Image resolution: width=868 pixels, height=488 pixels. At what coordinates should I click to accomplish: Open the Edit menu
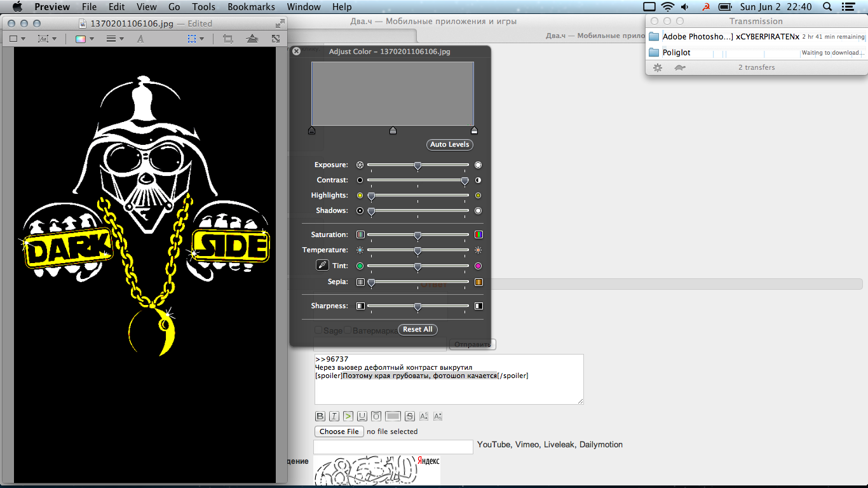[x=116, y=7]
